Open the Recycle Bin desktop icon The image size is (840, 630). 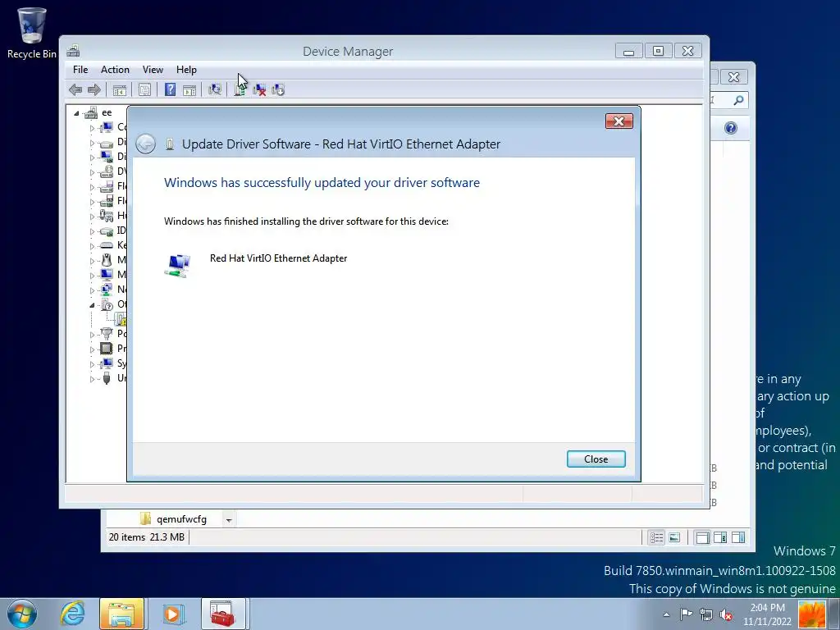point(32,33)
